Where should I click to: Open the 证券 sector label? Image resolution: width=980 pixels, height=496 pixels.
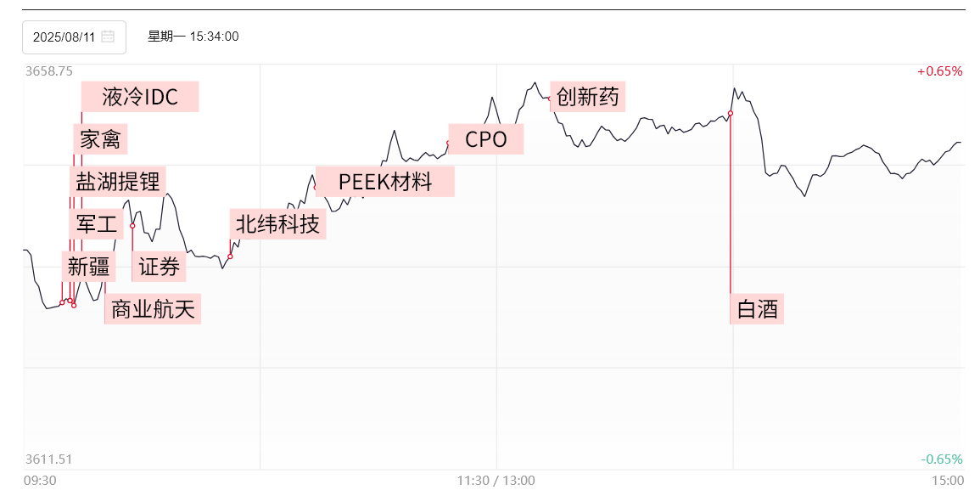(x=160, y=267)
